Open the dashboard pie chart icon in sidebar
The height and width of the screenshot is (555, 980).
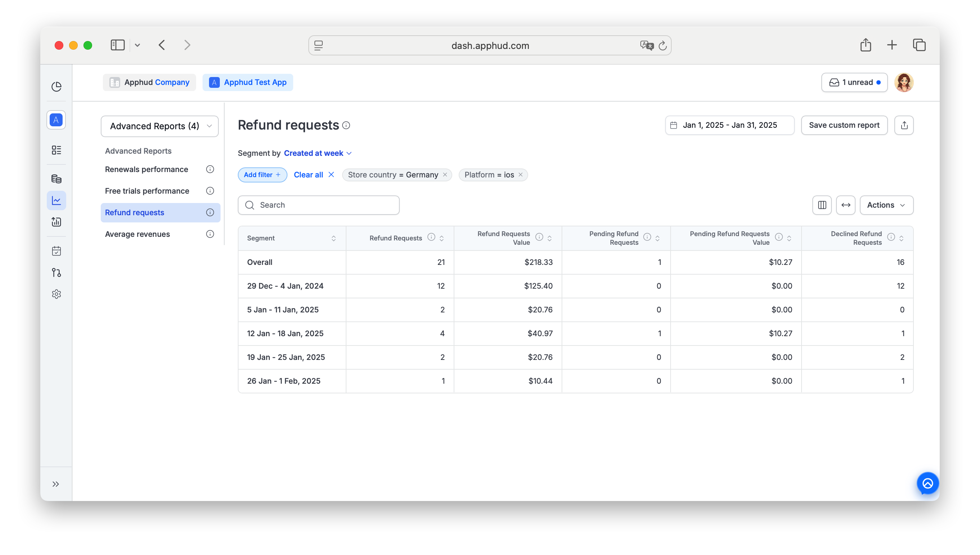(56, 86)
